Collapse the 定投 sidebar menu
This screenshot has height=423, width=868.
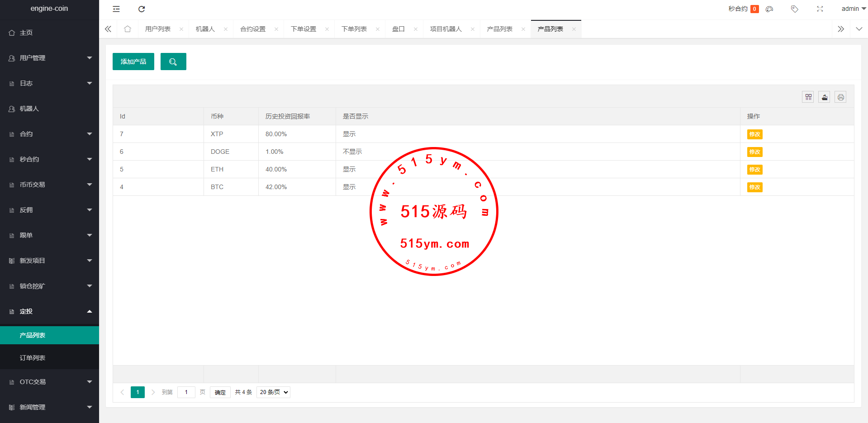pyautogui.click(x=49, y=311)
